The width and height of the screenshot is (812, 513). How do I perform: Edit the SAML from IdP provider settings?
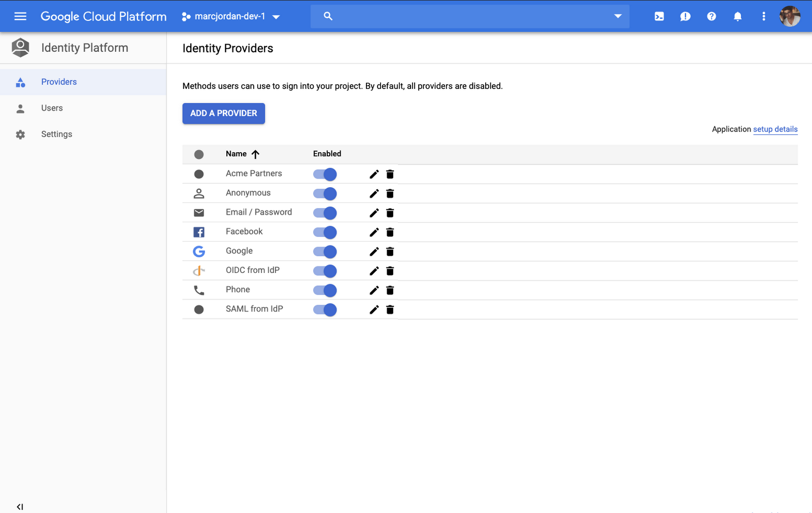[x=374, y=309]
